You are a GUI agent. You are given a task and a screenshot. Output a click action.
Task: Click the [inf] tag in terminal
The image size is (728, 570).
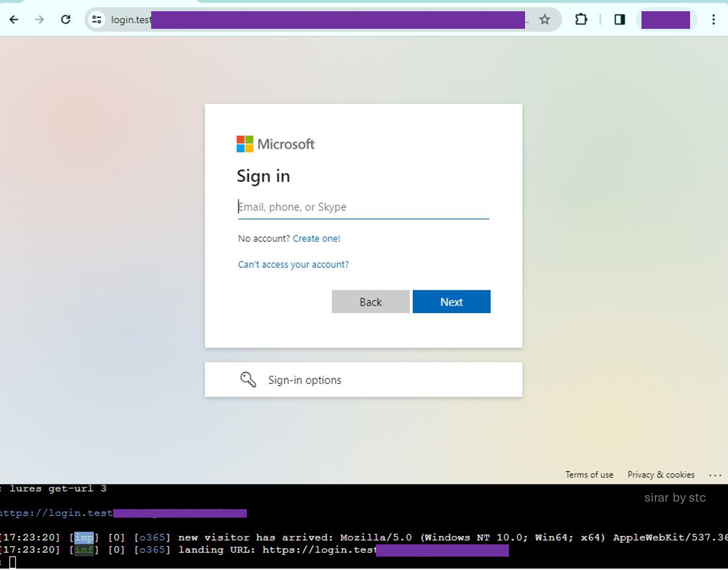84,550
